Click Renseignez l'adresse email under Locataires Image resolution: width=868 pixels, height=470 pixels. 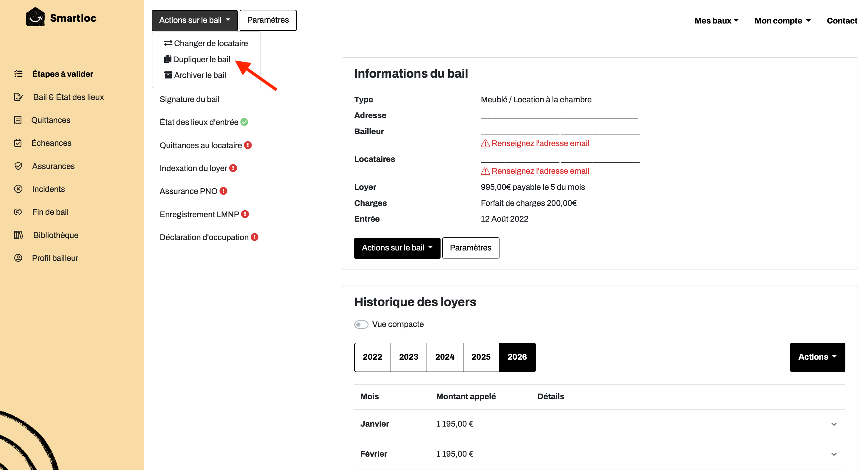tap(540, 171)
